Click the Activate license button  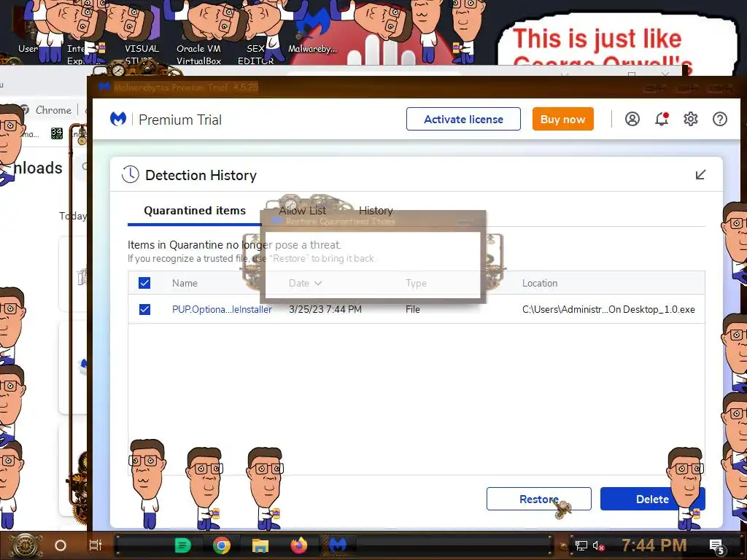(x=463, y=119)
